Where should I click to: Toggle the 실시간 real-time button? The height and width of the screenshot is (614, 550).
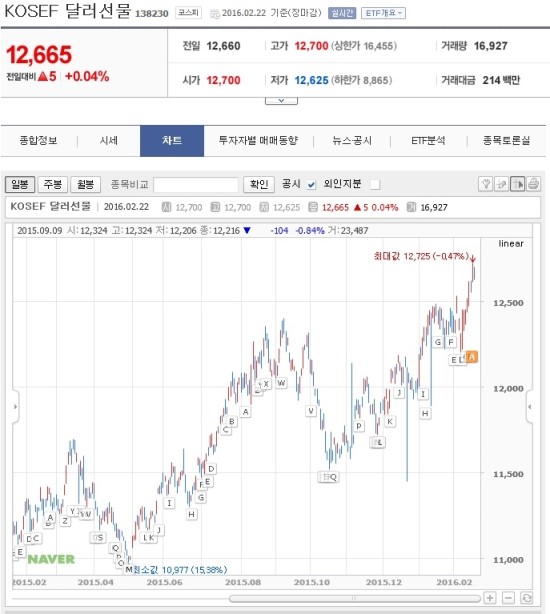point(342,13)
